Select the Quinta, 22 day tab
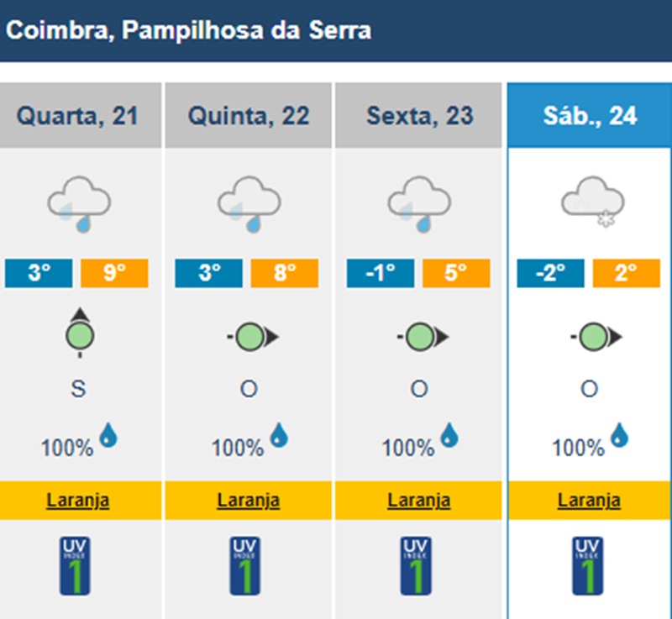The width and height of the screenshot is (672, 619). click(249, 115)
